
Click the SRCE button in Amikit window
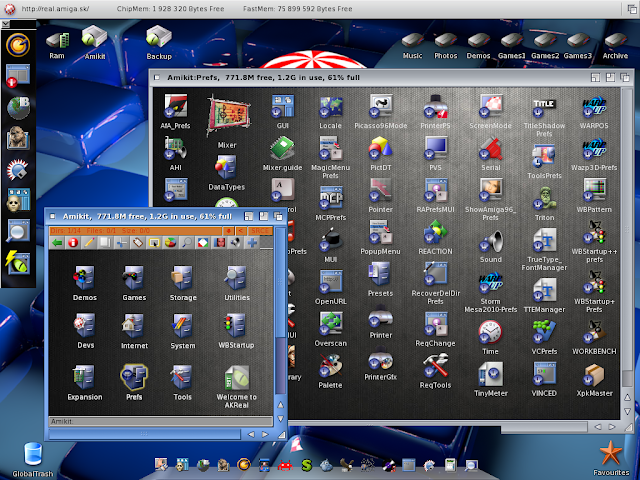[x=260, y=231]
